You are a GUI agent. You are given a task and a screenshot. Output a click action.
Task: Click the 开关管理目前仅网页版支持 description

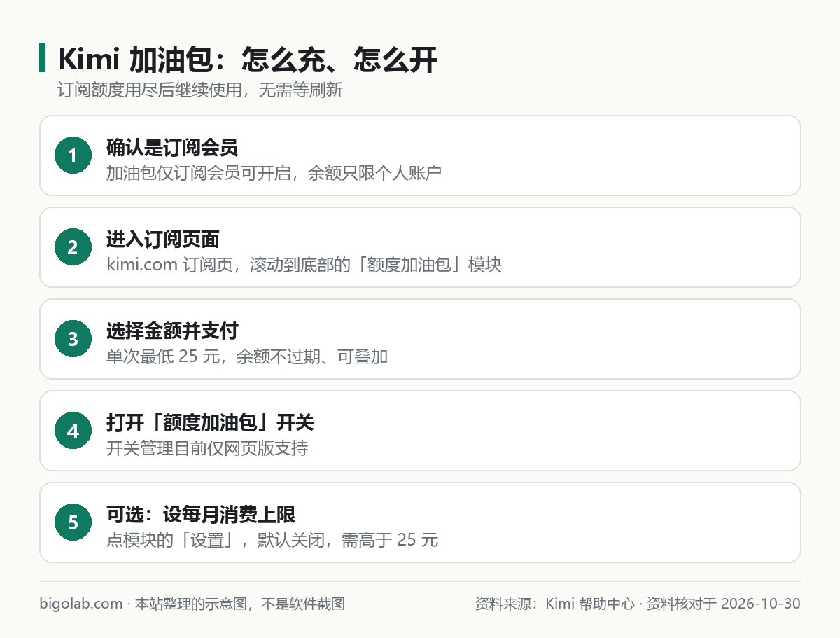coord(207,449)
